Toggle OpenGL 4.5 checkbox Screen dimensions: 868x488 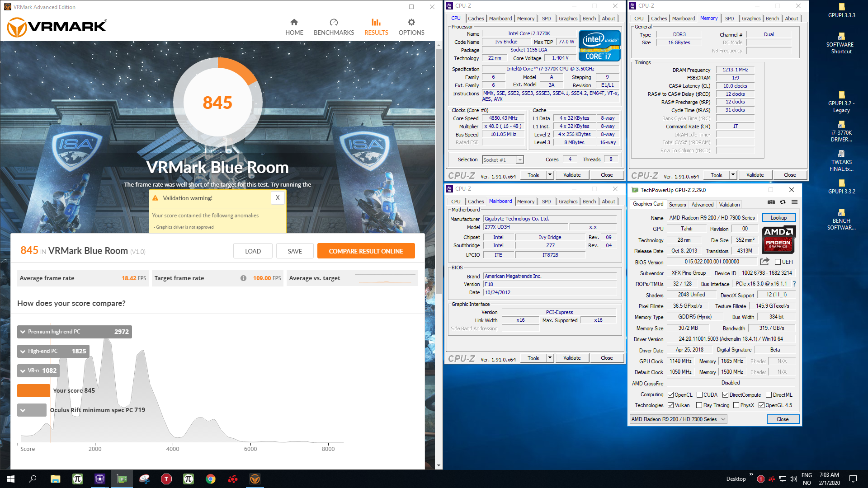(x=762, y=405)
